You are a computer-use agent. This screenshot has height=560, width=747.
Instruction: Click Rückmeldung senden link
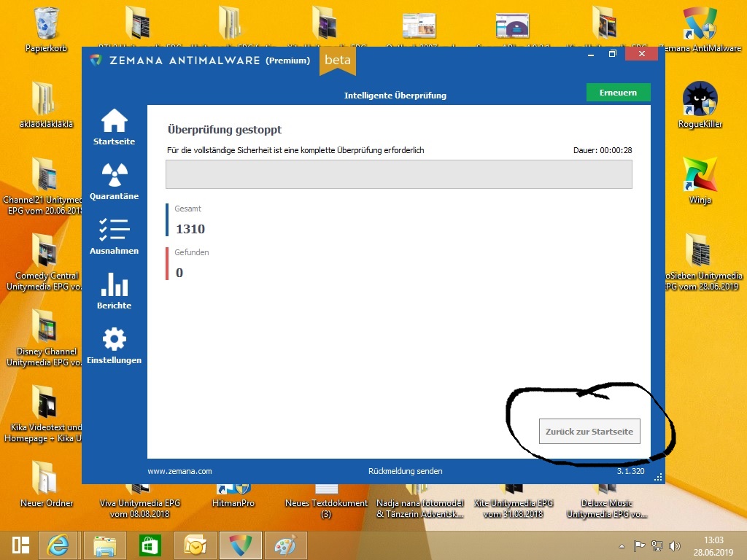[x=405, y=471]
